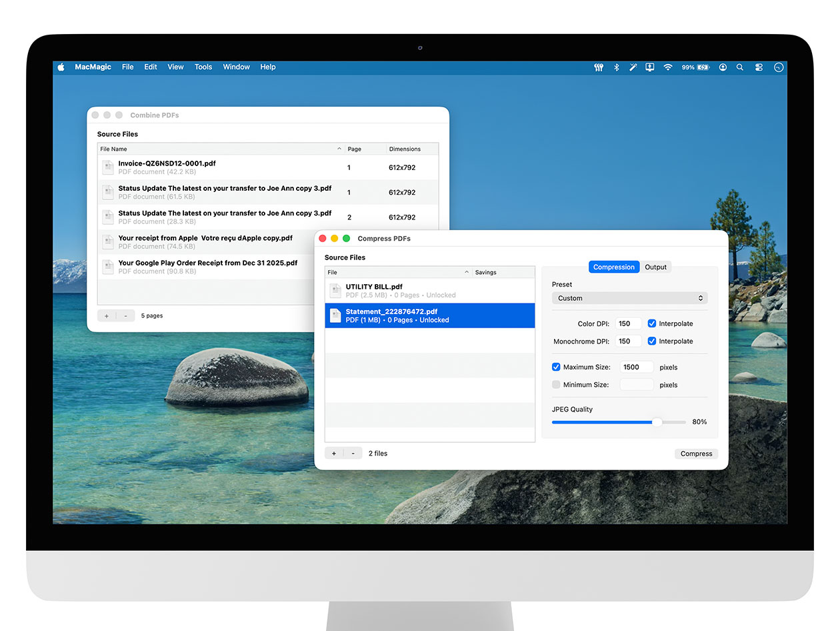Click the PDF icon beside Your receipt from Apple
Viewport: 840px width, 631px height.
[108, 241]
